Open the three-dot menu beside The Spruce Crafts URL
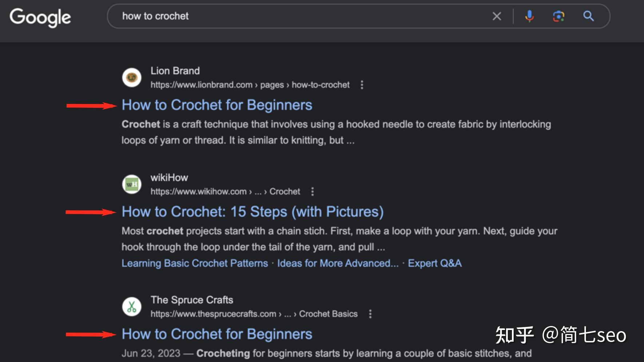The image size is (644, 362). pos(370,314)
